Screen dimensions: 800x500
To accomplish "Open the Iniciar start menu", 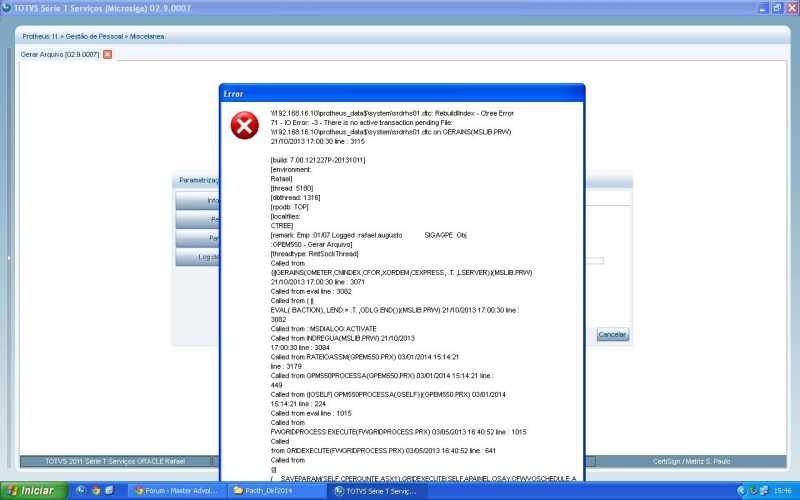I will pos(33,491).
